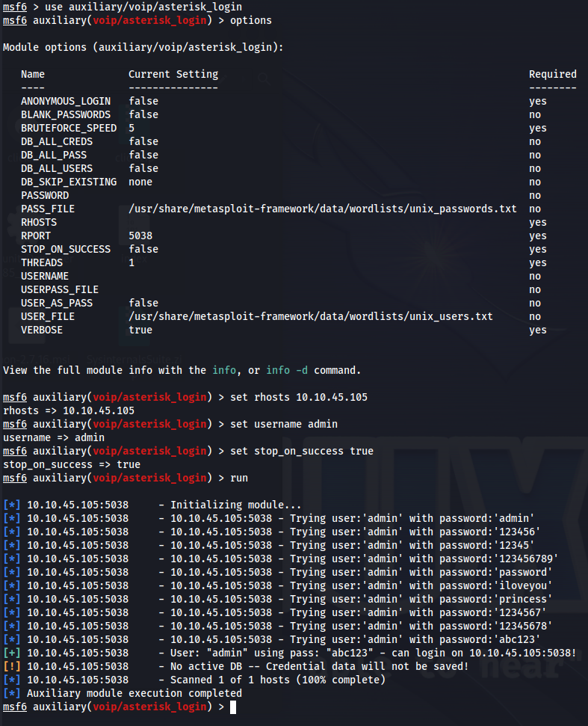Click the RPORT value 5038 in options table
Viewport: 588px width, 726px height.
(140, 236)
